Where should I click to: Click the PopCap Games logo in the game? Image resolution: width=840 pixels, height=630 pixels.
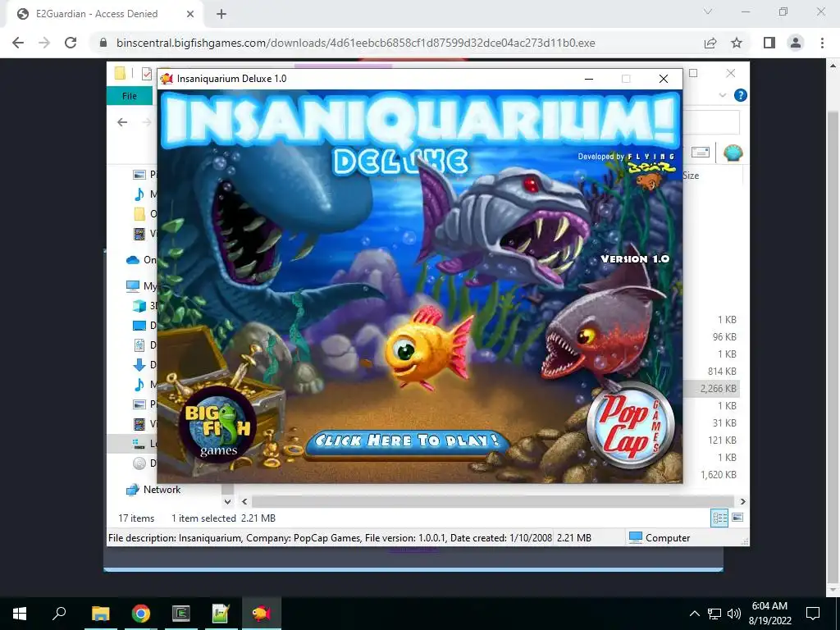(632, 426)
